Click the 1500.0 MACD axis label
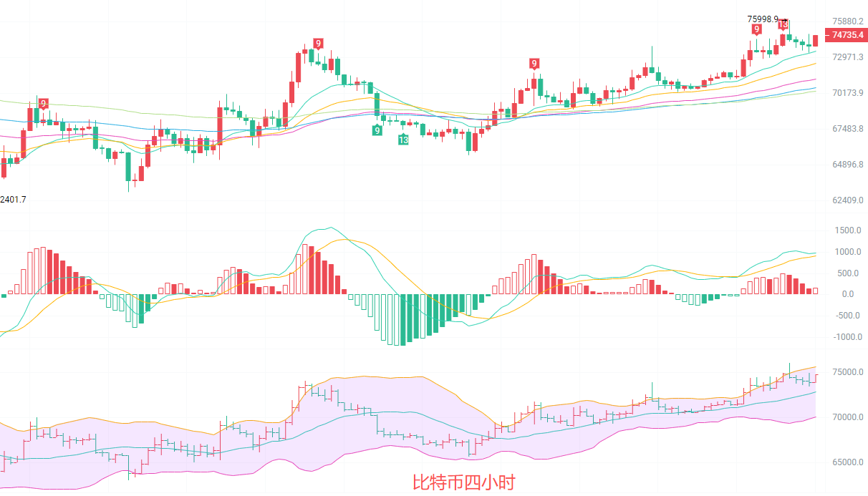 click(848, 230)
